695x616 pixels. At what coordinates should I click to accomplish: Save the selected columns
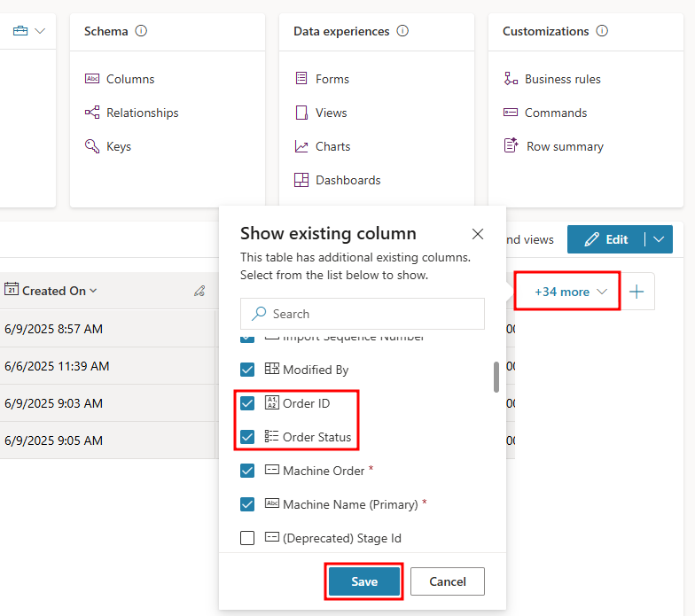[364, 581]
